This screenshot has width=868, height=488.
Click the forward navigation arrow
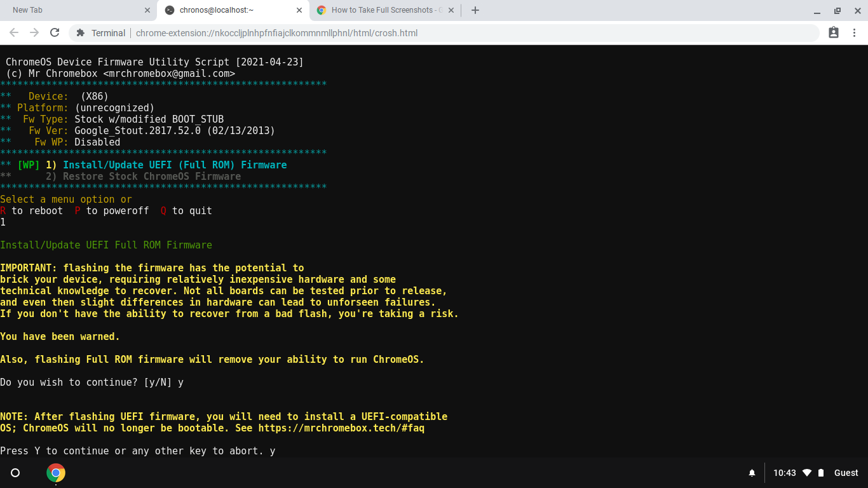tap(34, 32)
